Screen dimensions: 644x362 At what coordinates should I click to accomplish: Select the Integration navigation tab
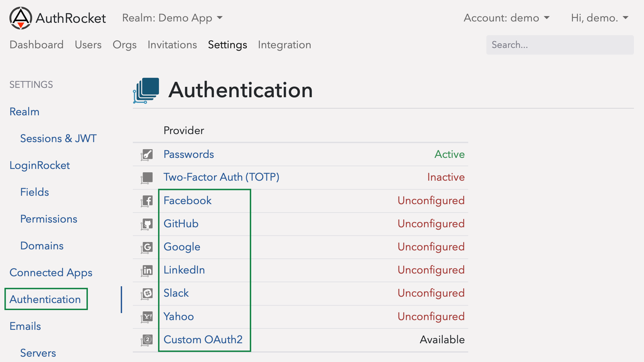click(284, 44)
